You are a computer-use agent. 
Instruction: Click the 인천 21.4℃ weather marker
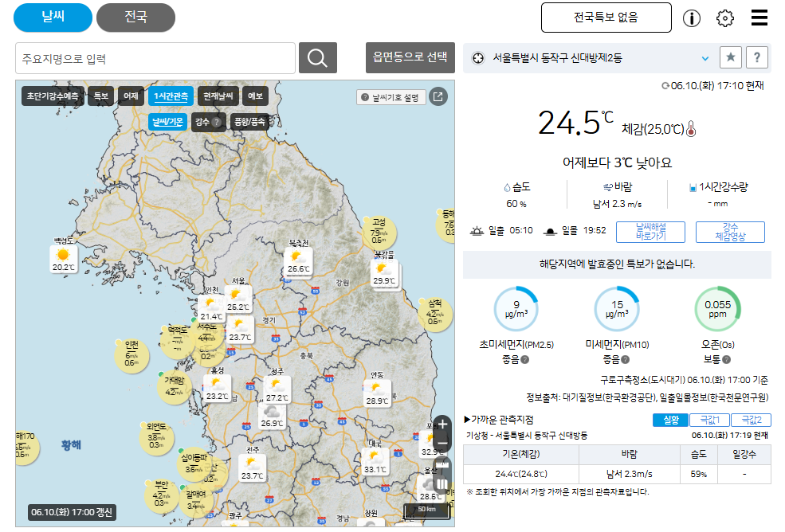coord(210,309)
